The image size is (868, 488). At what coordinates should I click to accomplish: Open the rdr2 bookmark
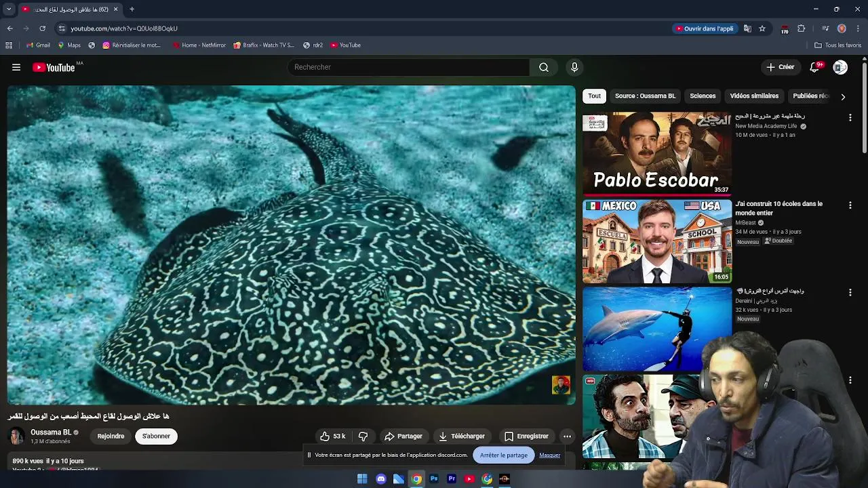tap(313, 45)
